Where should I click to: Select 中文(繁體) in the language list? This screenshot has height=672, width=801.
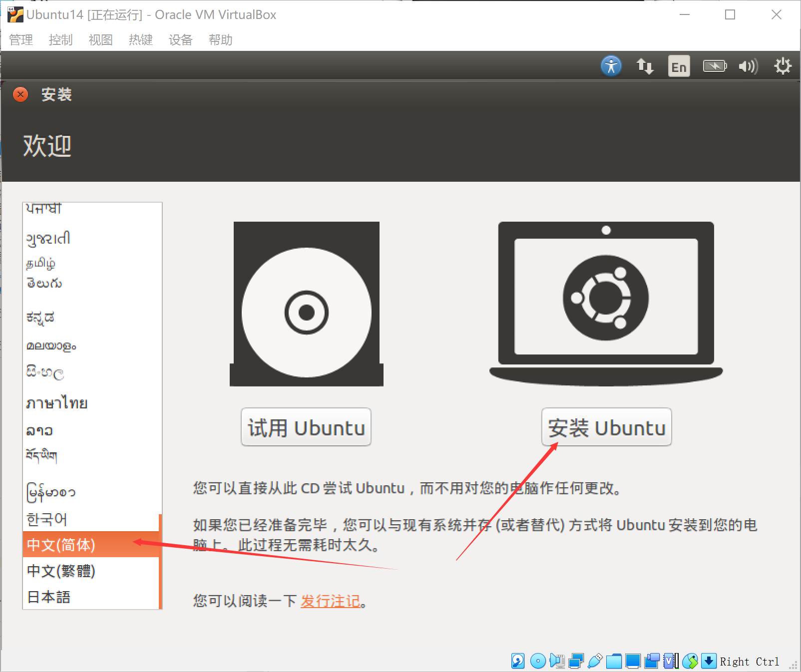pyautogui.click(x=91, y=571)
